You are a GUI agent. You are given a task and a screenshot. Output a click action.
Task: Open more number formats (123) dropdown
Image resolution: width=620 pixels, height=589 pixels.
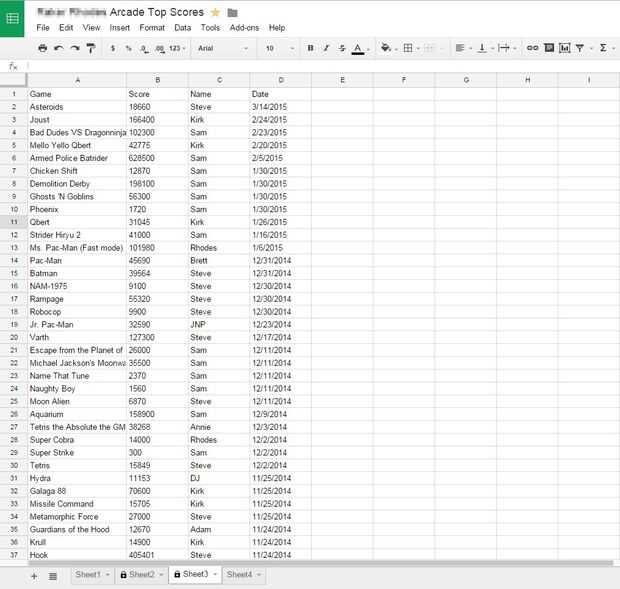pos(177,48)
